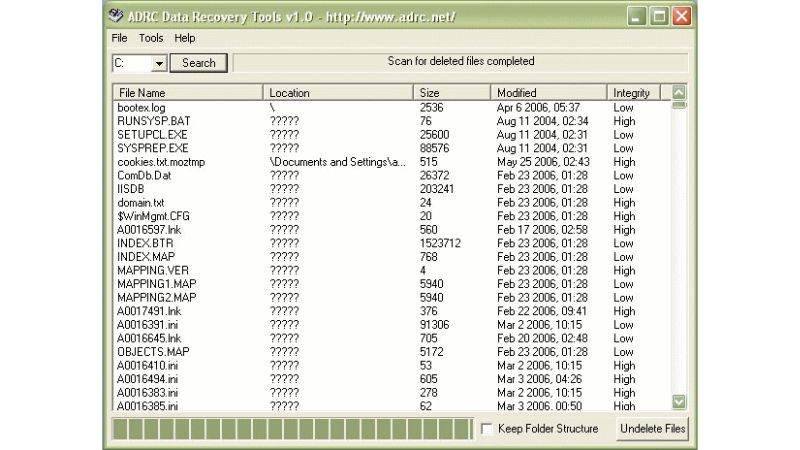Click the Feb 22 2006, 09:41 date cell
This screenshot has width=800, height=450.
coord(541,311)
